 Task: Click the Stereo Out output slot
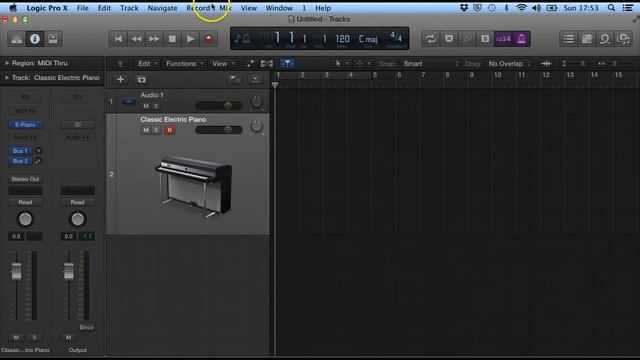[x=25, y=179]
